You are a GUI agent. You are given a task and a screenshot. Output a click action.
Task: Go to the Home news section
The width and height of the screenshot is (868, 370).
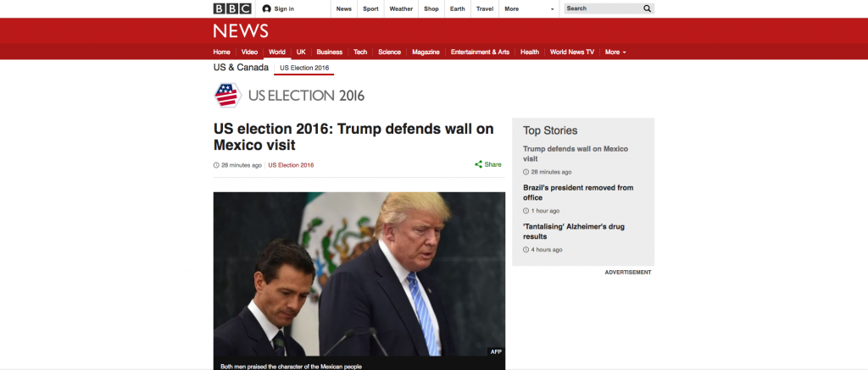point(222,52)
